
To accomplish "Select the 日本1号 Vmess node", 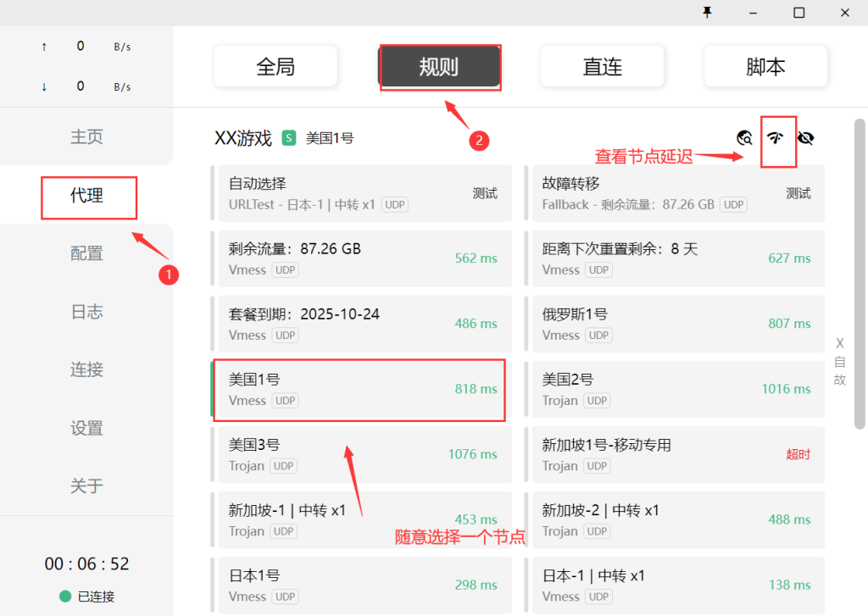I will click(361, 585).
